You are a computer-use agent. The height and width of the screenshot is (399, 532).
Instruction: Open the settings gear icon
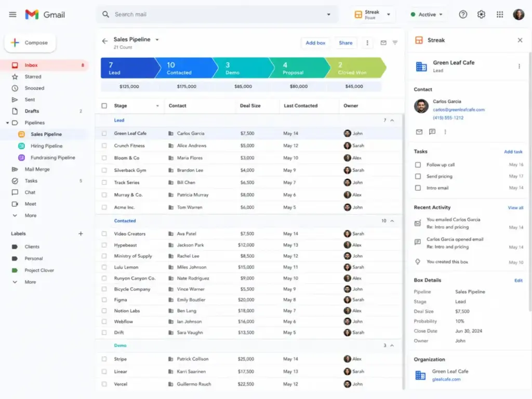pos(481,14)
